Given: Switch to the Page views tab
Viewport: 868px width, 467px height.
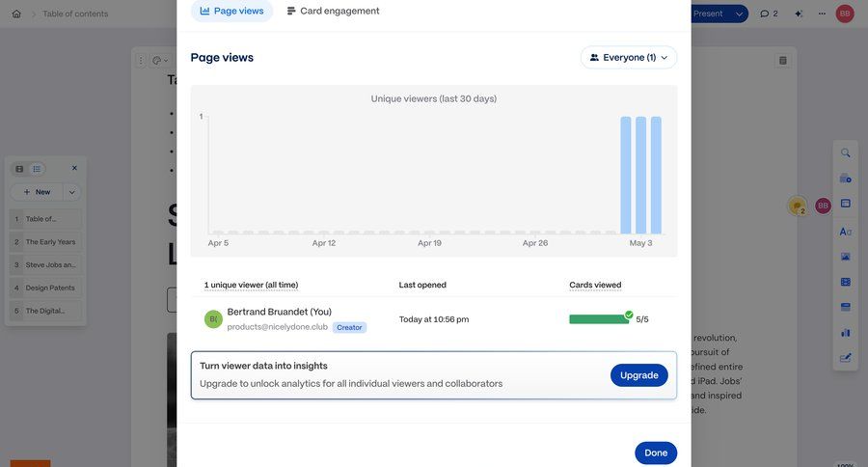Looking at the screenshot, I should point(231,11).
